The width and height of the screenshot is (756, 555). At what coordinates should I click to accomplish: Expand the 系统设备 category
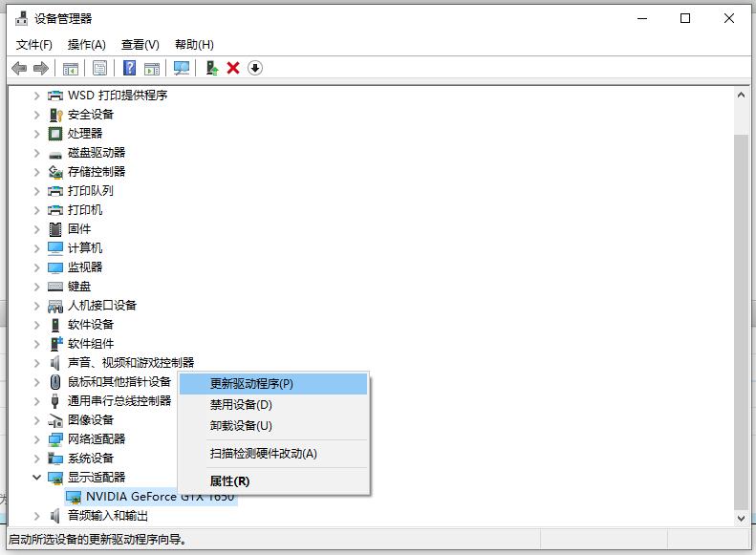pyautogui.click(x=36, y=459)
